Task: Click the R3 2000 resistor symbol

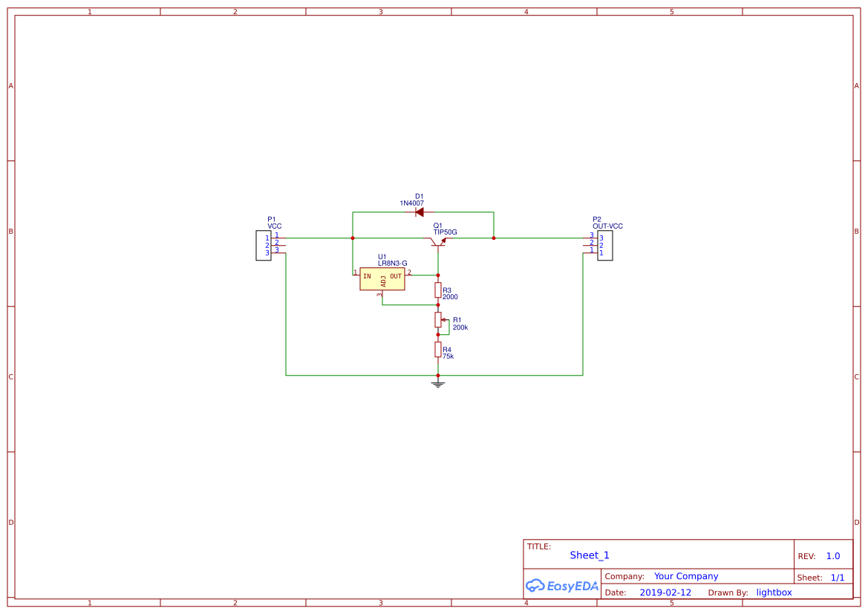Action: tap(438, 290)
